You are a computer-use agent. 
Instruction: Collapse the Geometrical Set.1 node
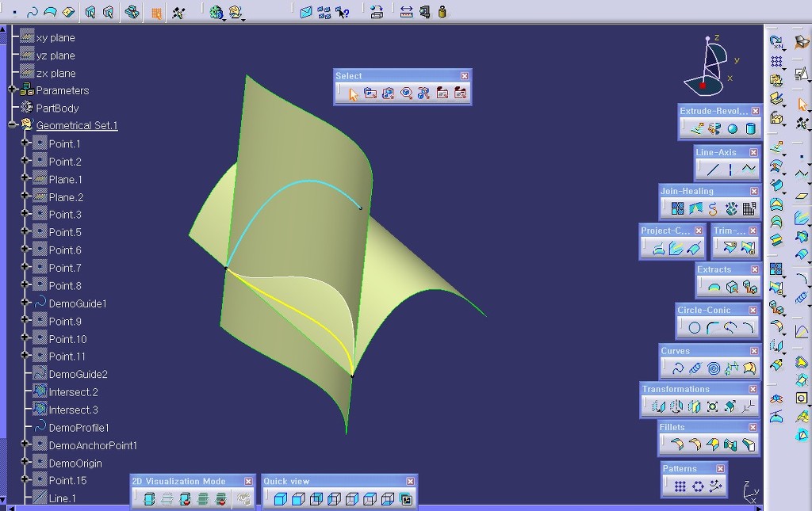click(x=13, y=125)
